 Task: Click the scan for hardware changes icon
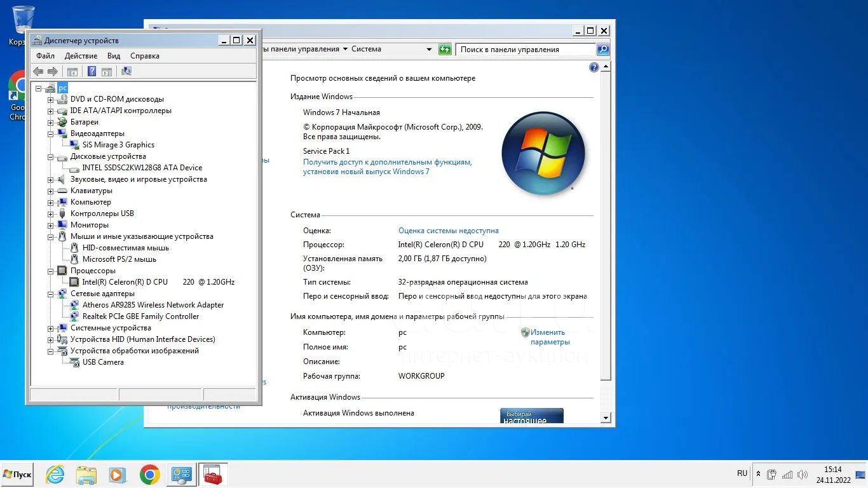pos(126,72)
